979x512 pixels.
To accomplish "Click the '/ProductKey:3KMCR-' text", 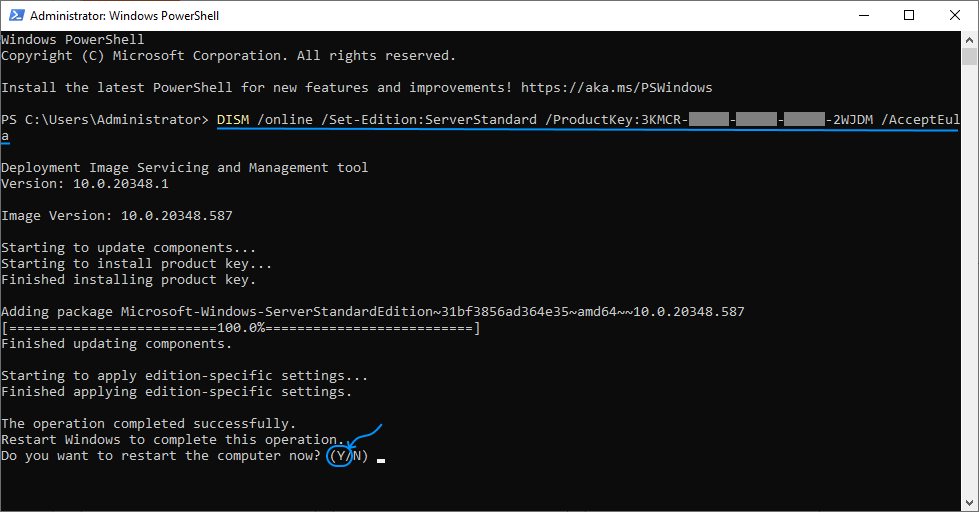I will (x=616, y=119).
